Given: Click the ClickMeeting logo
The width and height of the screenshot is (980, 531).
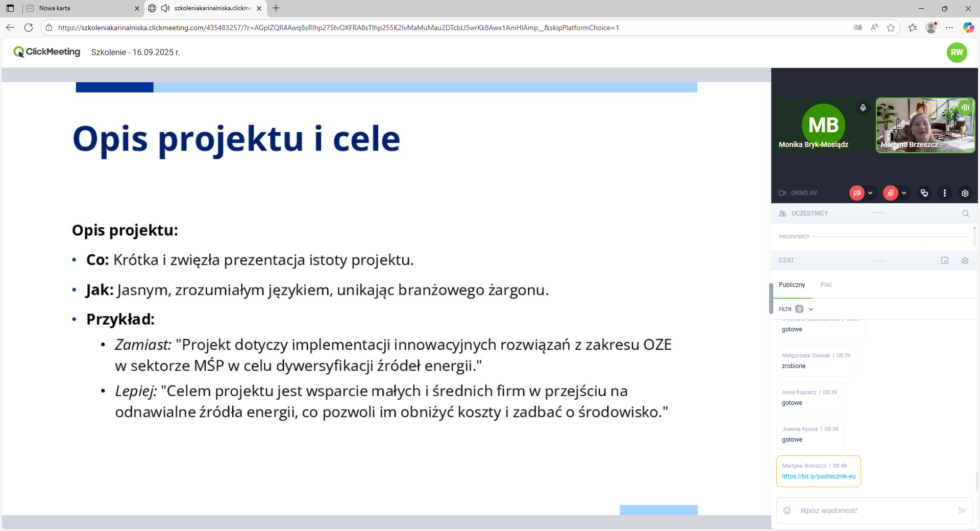Looking at the screenshot, I should click(47, 52).
